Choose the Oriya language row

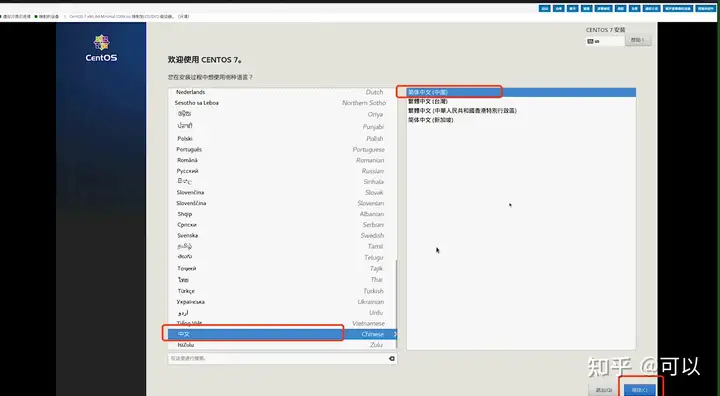point(281,114)
